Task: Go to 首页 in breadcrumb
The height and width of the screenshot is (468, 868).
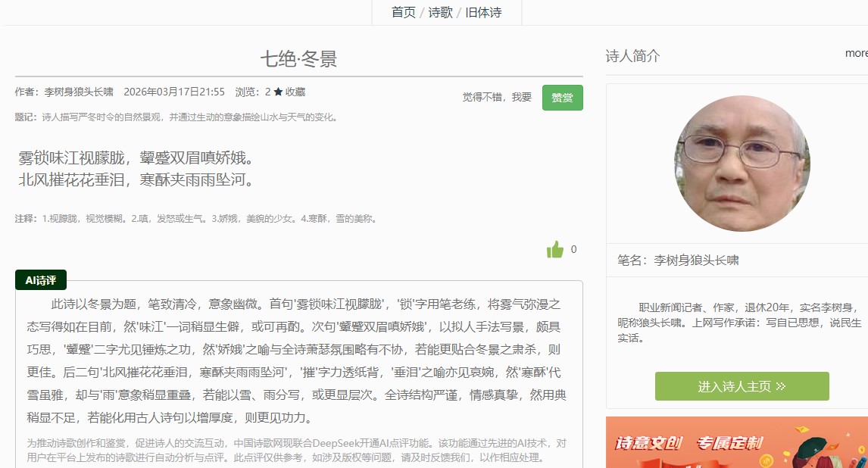Action: point(403,12)
